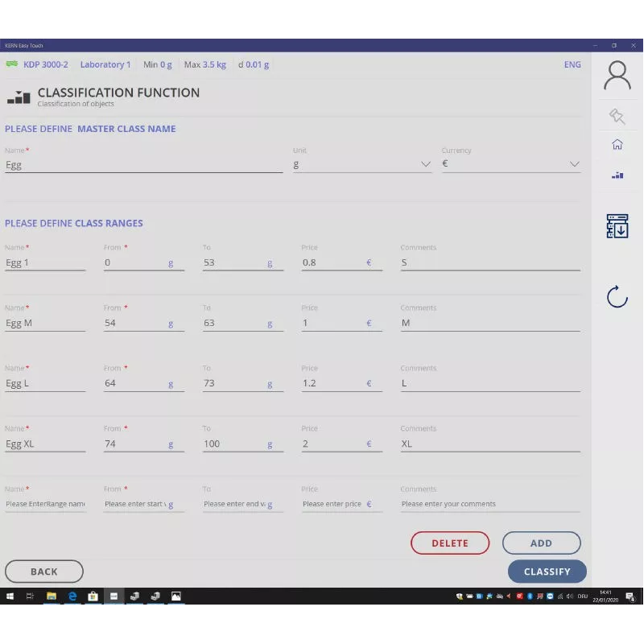Open the Currency dropdown showing €
Screen dimensions: 644x644
click(x=511, y=164)
